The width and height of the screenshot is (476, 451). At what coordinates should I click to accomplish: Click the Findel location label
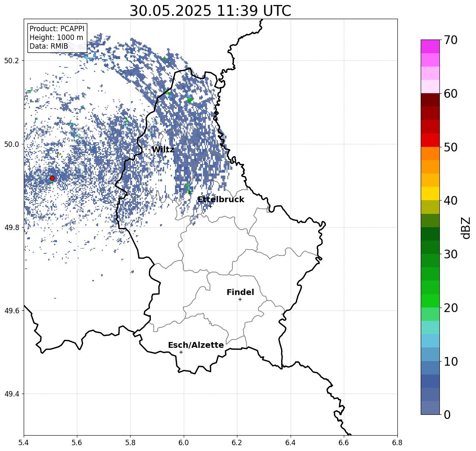[240, 292]
